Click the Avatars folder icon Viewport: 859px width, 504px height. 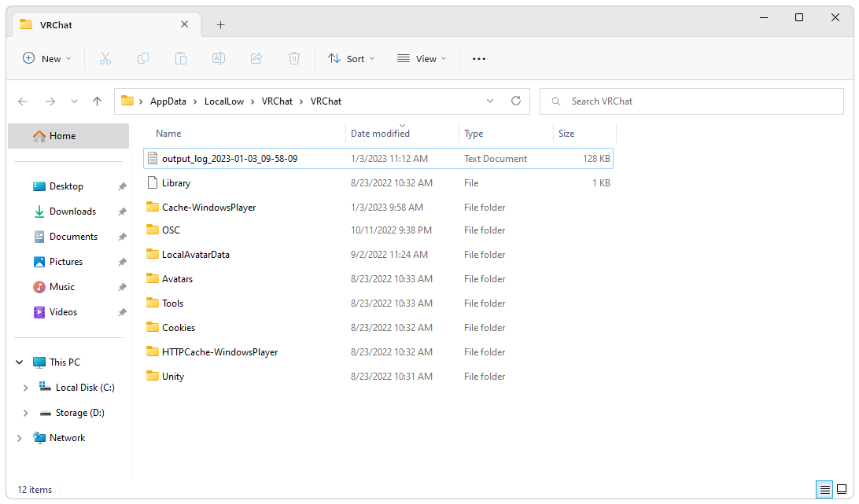click(153, 278)
